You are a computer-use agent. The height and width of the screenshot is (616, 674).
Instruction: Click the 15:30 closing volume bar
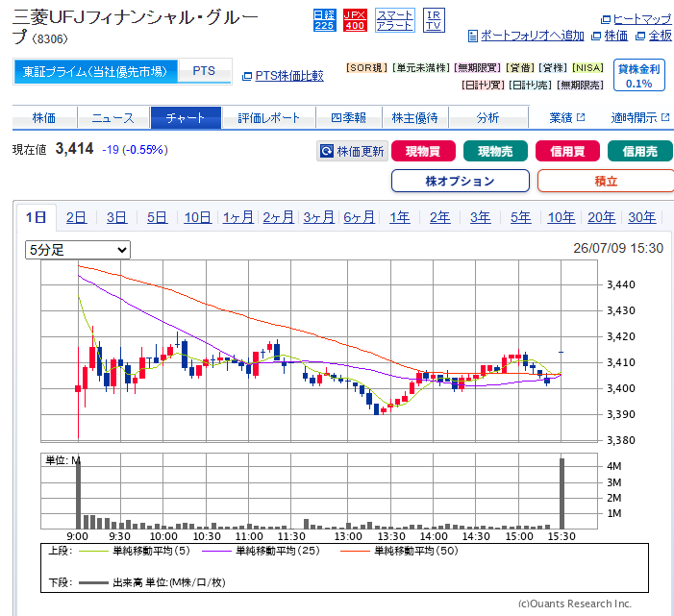[x=562, y=494]
